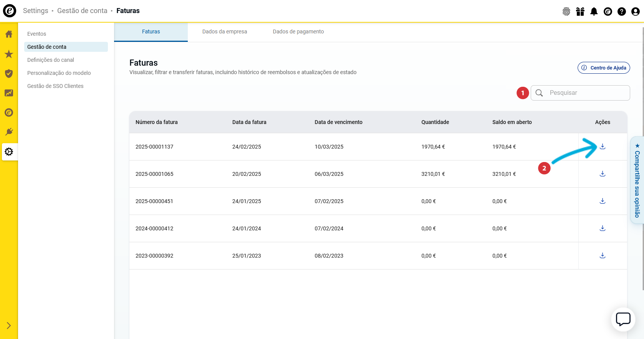The width and height of the screenshot is (644, 339).
Task: Open the notifications bell
Action: [594, 12]
